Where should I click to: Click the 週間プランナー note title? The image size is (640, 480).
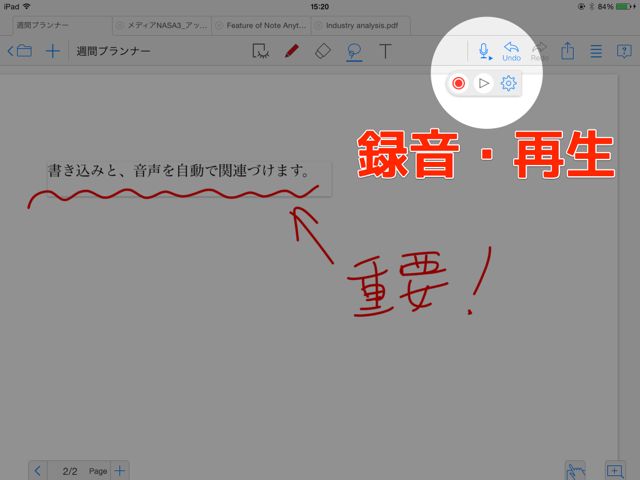click(113, 51)
